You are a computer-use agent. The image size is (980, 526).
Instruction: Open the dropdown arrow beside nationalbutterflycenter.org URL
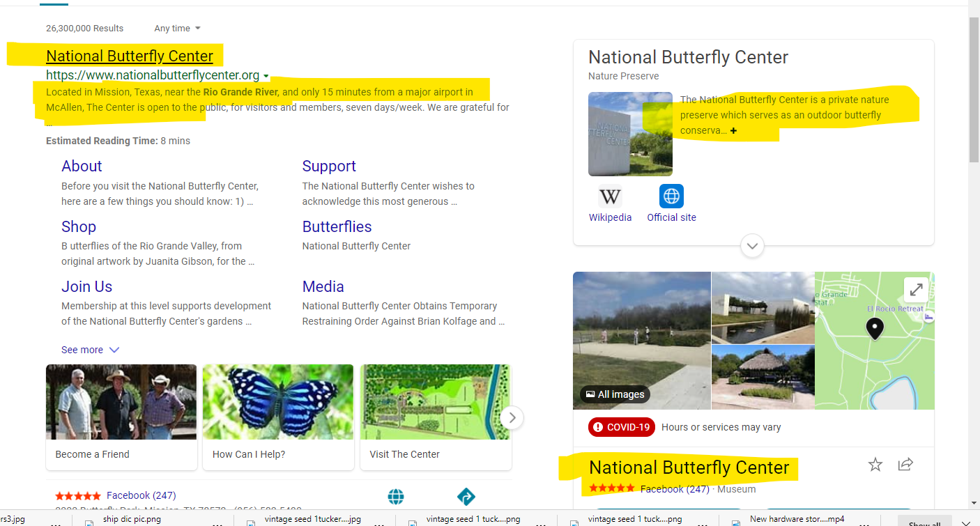266,76
